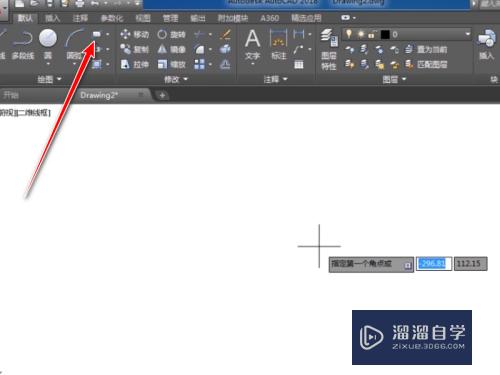Viewport: 500px width, 375px height.
Task: Expand the Linear dimension dropdown arrow
Action: (x=310, y=34)
